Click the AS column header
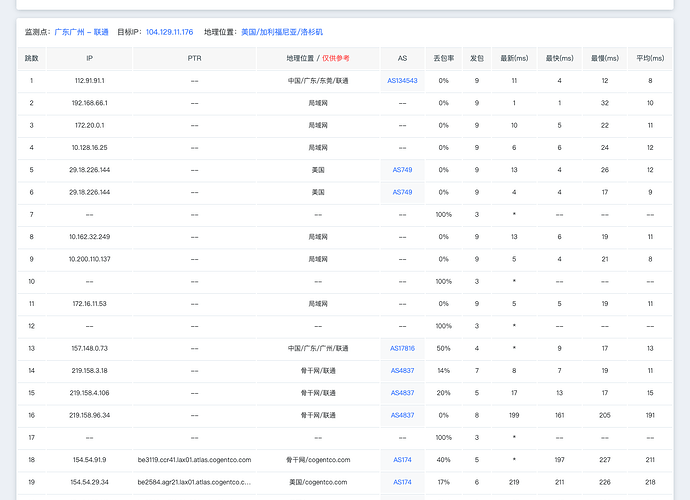 pos(402,58)
